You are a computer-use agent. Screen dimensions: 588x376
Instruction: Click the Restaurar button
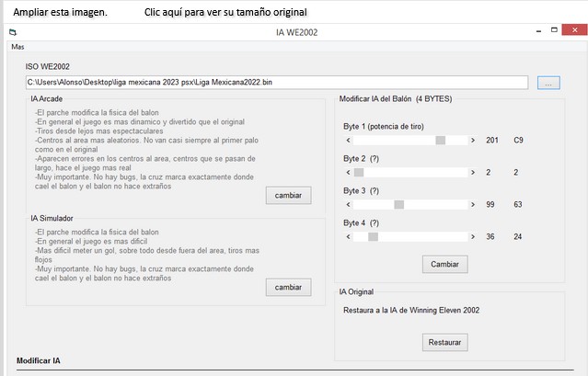pos(444,342)
